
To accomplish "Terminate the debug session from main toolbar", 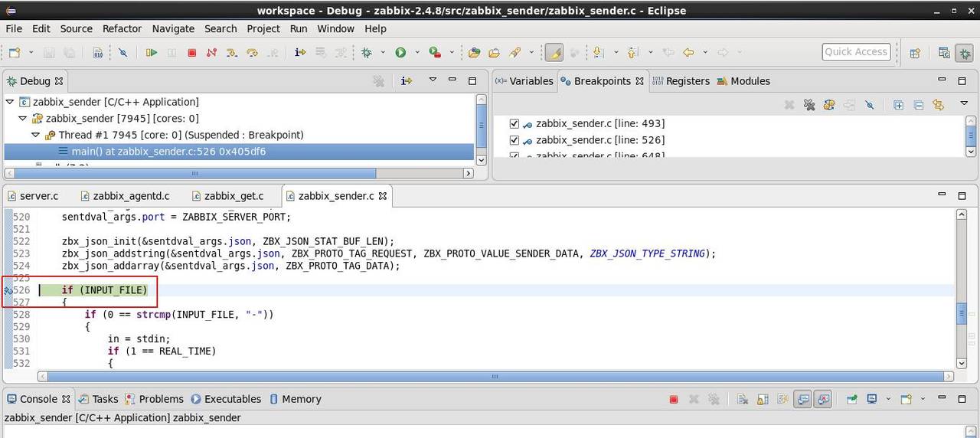I will click(191, 53).
